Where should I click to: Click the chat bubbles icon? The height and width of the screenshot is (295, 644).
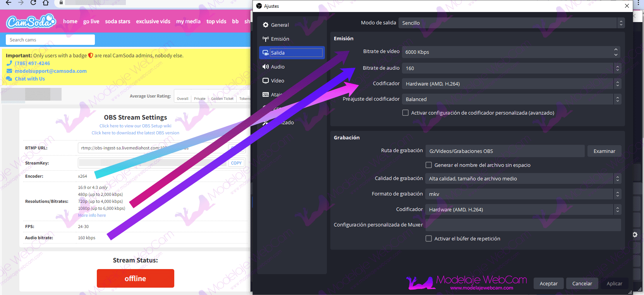coord(9,79)
